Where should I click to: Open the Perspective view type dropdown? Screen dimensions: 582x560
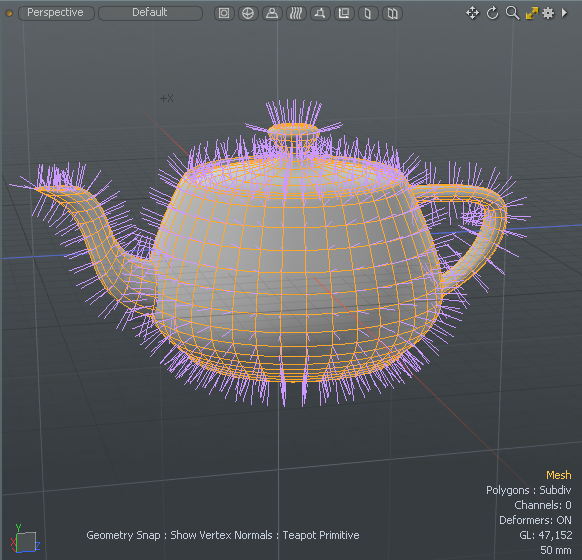56,13
